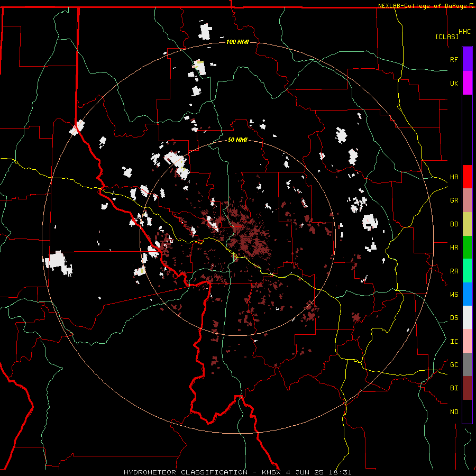Click the BD yellow legend swatch

point(467,224)
